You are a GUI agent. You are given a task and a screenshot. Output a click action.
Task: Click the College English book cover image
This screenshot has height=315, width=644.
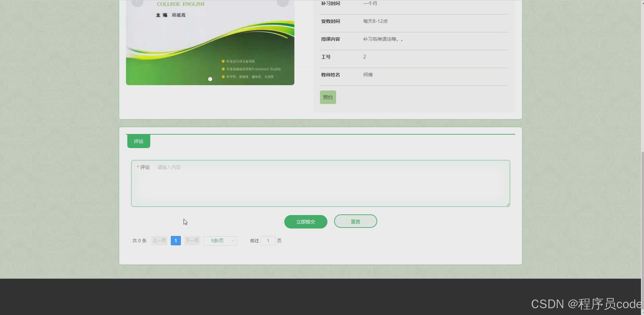tap(210, 42)
